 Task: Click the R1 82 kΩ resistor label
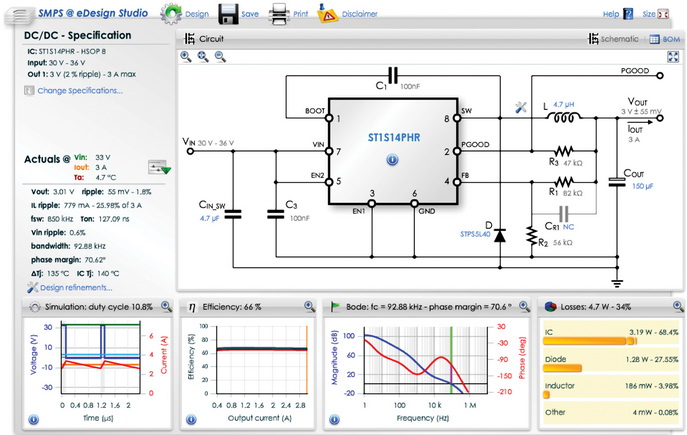pos(566,192)
